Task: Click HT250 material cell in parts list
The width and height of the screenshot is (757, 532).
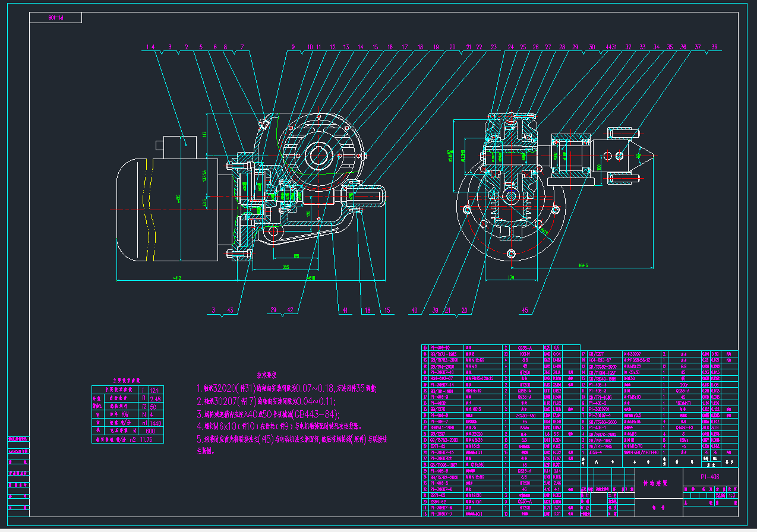Action: (525, 372)
